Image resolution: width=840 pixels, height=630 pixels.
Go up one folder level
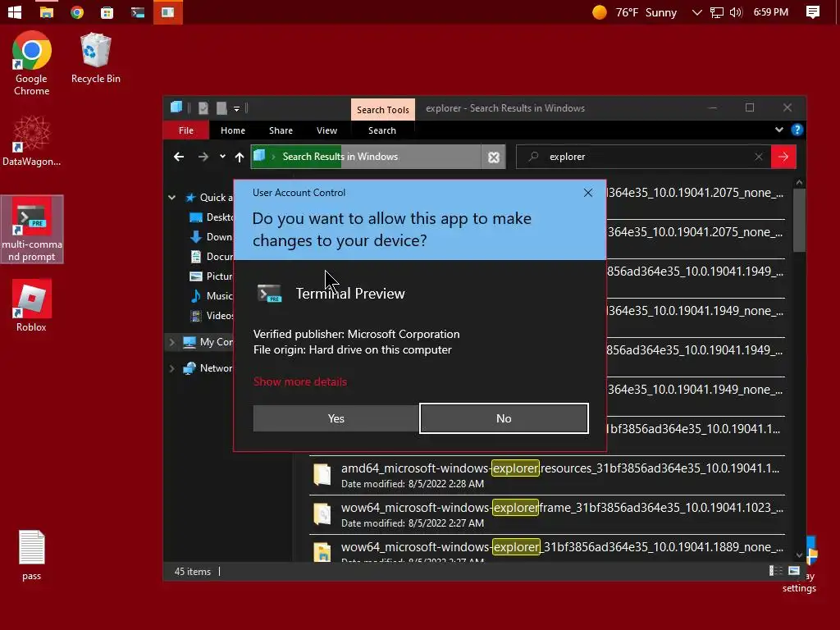point(240,157)
